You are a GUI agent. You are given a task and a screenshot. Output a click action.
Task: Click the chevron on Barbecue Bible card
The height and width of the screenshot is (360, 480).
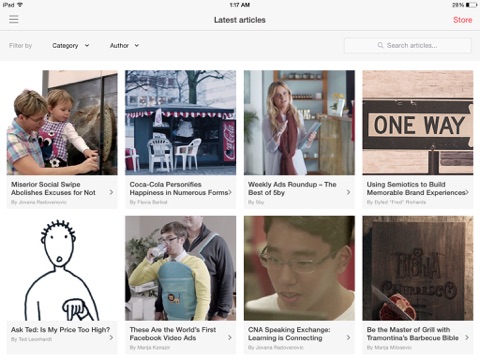click(x=467, y=338)
